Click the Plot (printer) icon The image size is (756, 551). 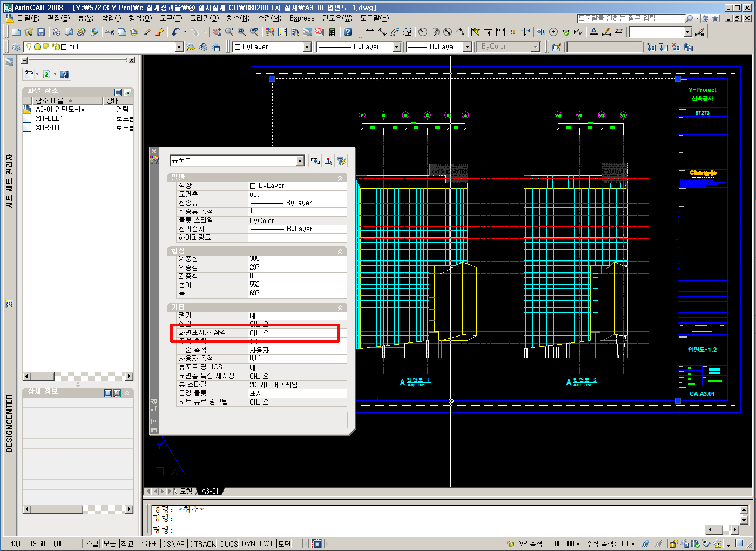56,32
